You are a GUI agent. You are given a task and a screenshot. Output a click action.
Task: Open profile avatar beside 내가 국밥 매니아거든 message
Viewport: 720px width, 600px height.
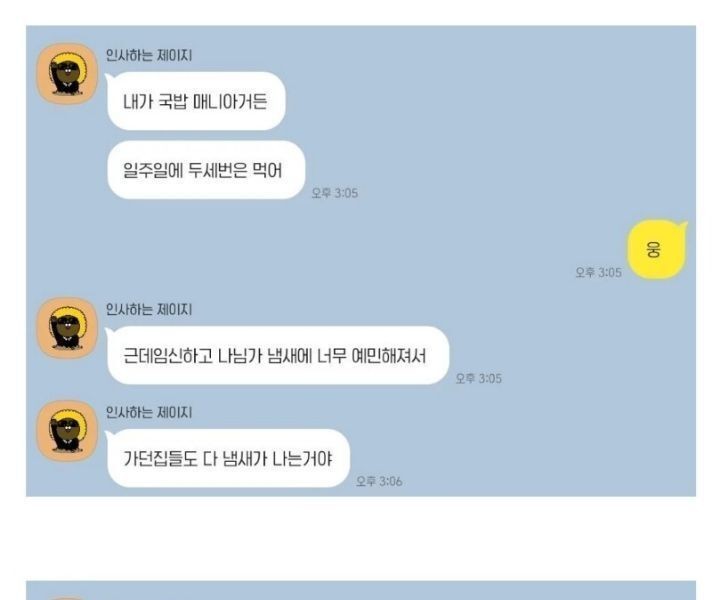coord(67,74)
